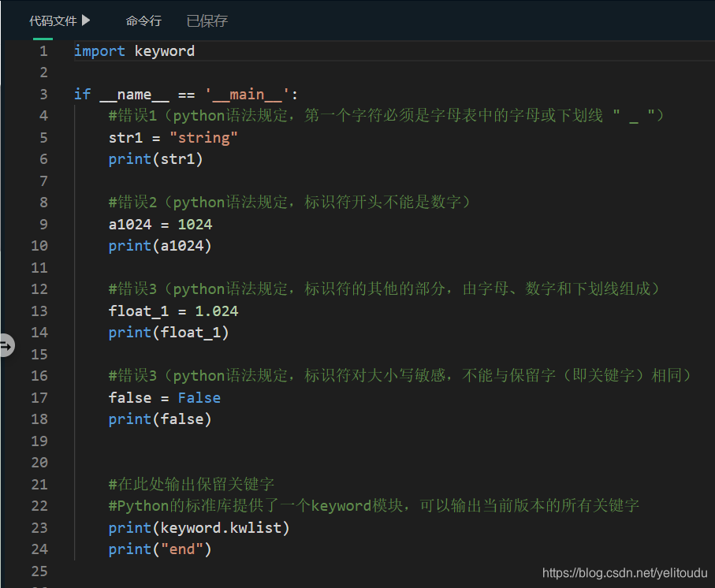Click line number 19 in the gutter

(39, 441)
